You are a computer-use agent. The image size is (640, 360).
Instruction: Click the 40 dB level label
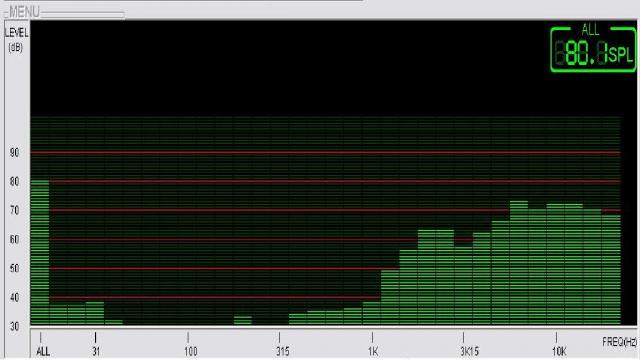click(14, 298)
